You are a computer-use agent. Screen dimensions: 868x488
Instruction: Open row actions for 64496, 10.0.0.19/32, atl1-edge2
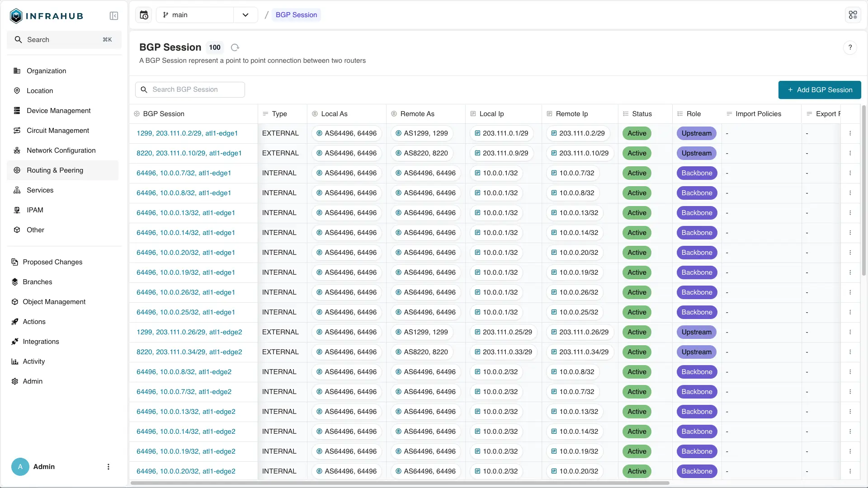pyautogui.click(x=850, y=451)
